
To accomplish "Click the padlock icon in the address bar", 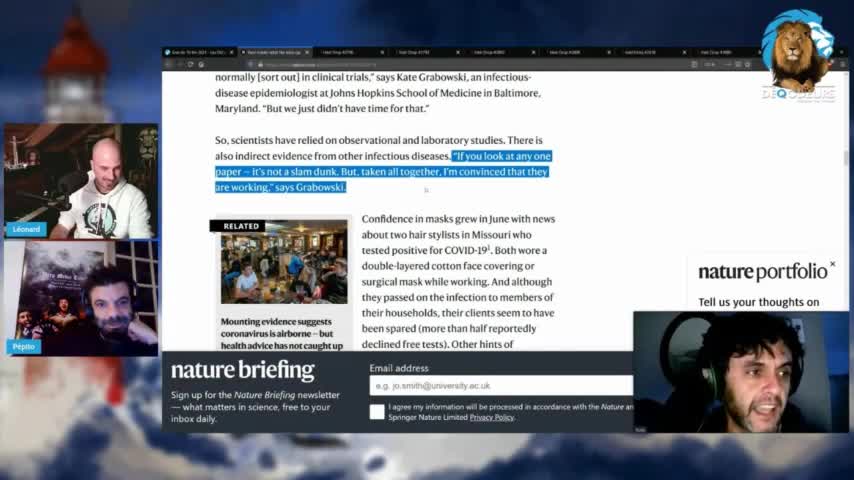I will coord(260,65).
